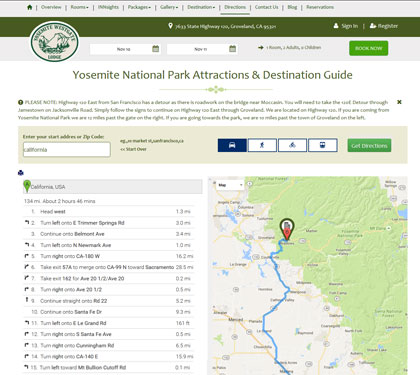Screen dimensions: 420x375
Task: Select step 5 Turn right onto CA-180 W
Action: [109, 256]
